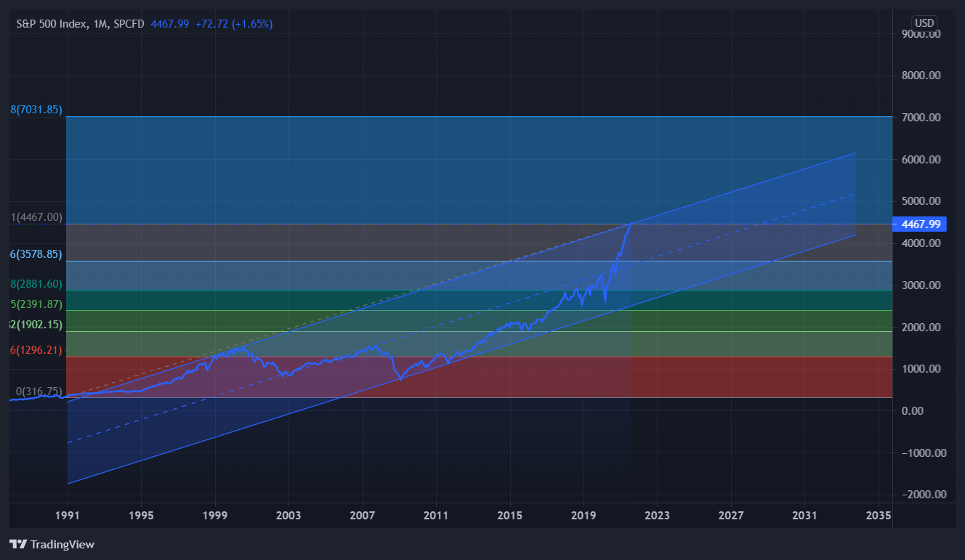Open the USD currency selector
Screen dimensions: 965x560
tap(924, 23)
